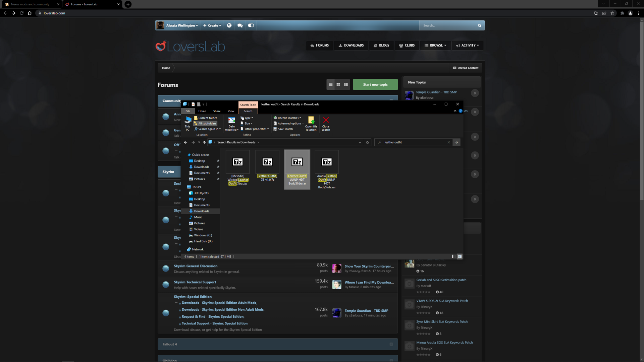Image resolution: width=644 pixels, height=362 pixels.
Task: Open Advanced options dropdown
Action: click(x=288, y=123)
